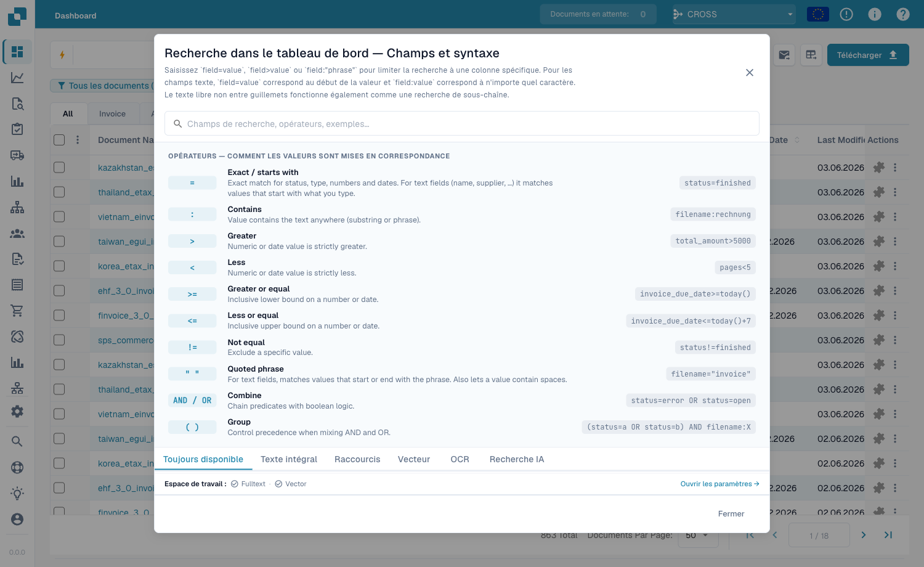Switch to the Recherche IA tab
This screenshot has height=567, width=924.
(517, 459)
